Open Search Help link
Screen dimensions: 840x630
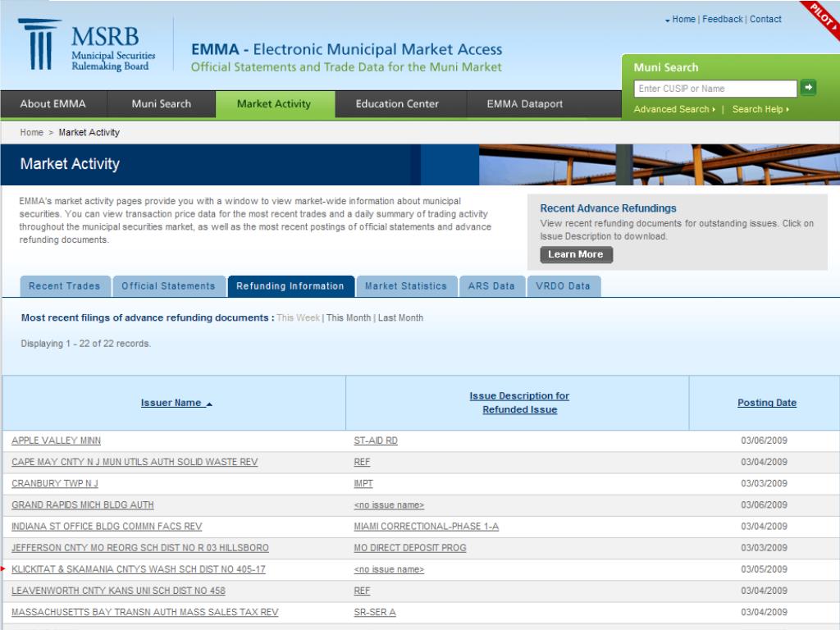pos(760,109)
